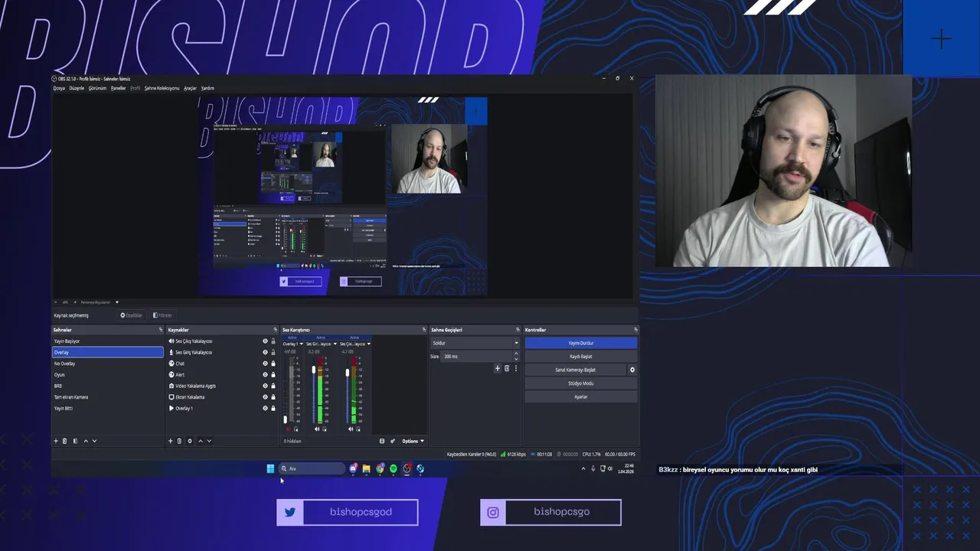This screenshot has width=980, height=551.
Task: Open Windows Start menu icon in taskbar
Action: pyautogui.click(x=270, y=468)
